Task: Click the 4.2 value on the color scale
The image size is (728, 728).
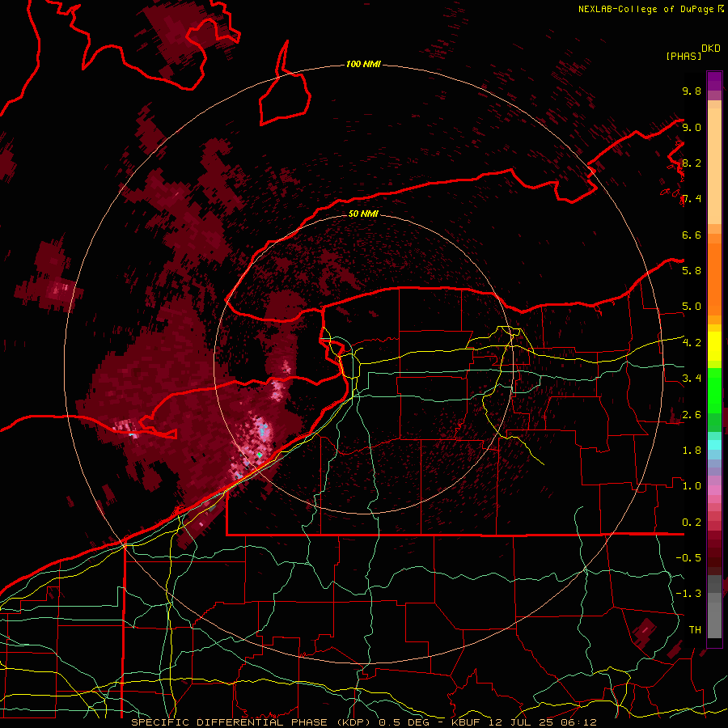Action: point(692,343)
